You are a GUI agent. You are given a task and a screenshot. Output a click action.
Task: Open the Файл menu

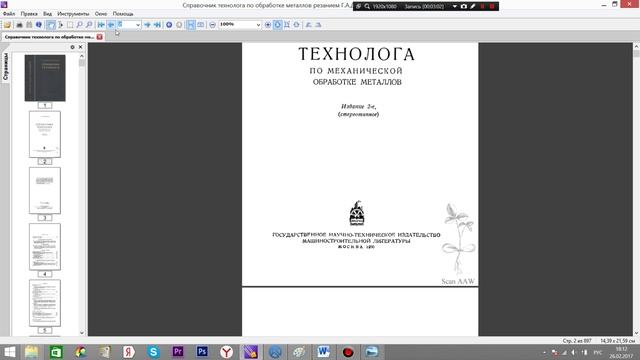pyautogui.click(x=9, y=13)
